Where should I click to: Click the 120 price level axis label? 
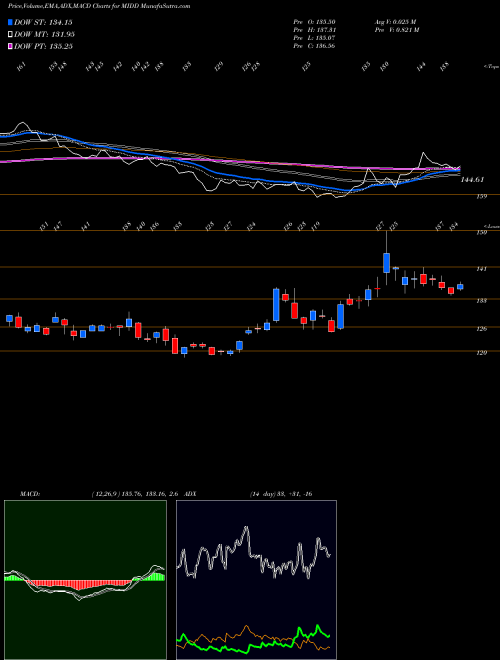tap(482, 353)
